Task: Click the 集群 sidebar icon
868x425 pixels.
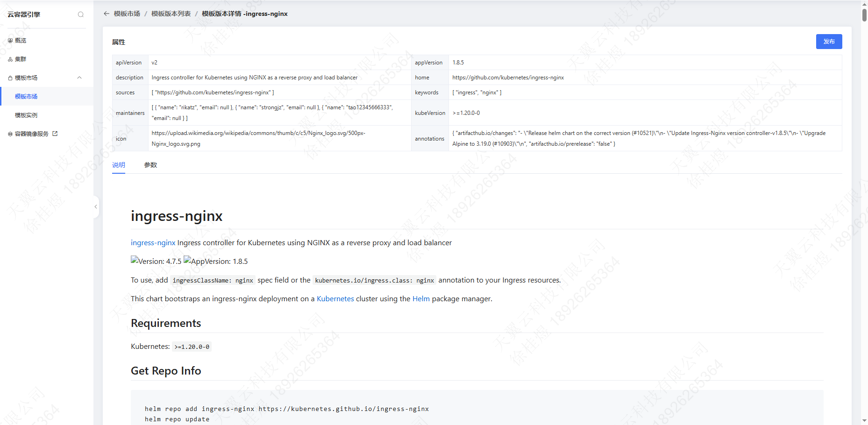Action: tap(10, 59)
